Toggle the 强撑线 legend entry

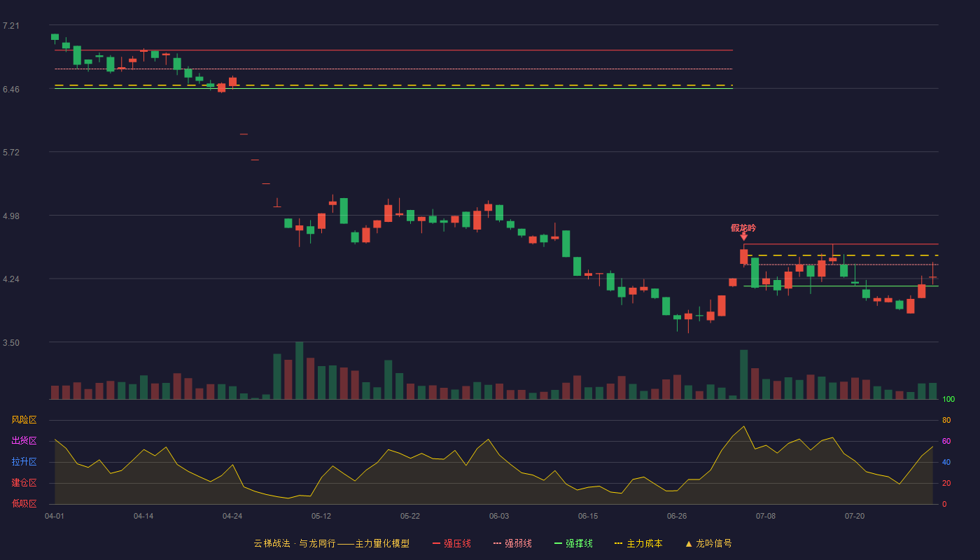pyautogui.click(x=573, y=543)
